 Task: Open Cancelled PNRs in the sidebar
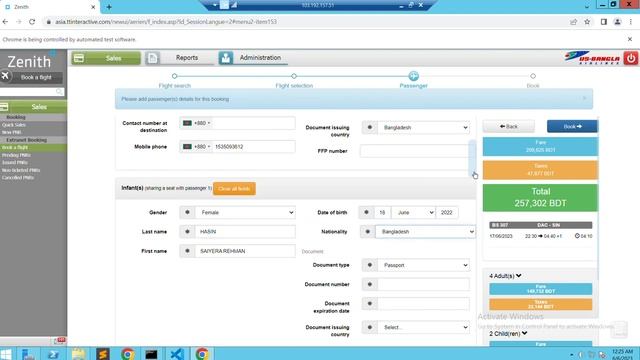tap(18, 178)
